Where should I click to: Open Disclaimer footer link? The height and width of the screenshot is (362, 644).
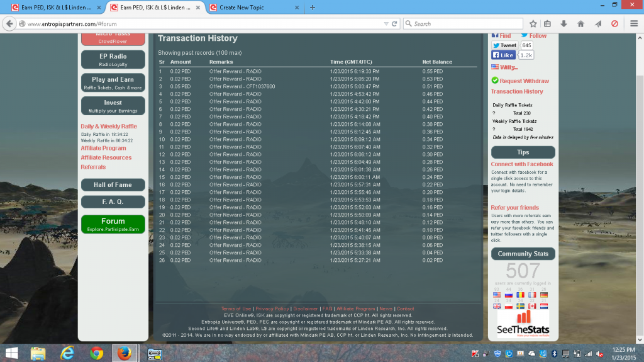tap(306, 309)
